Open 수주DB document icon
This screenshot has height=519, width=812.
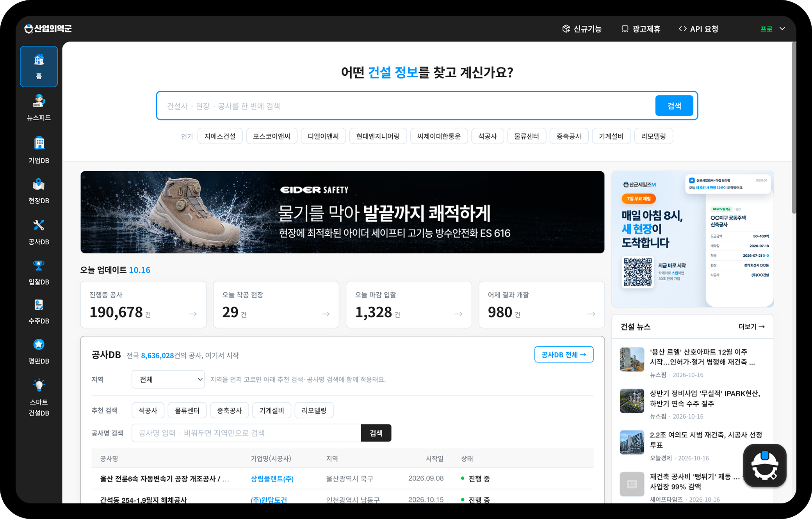click(x=39, y=312)
